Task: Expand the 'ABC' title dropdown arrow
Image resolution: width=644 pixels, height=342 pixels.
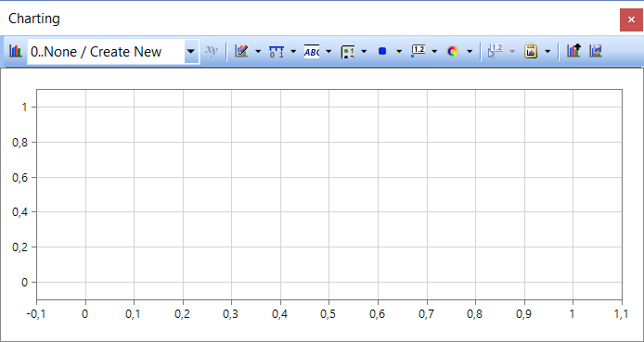Action: (x=328, y=51)
